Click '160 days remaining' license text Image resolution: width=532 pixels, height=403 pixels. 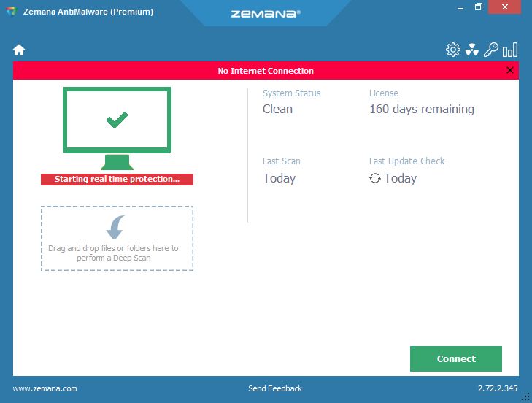422,110
